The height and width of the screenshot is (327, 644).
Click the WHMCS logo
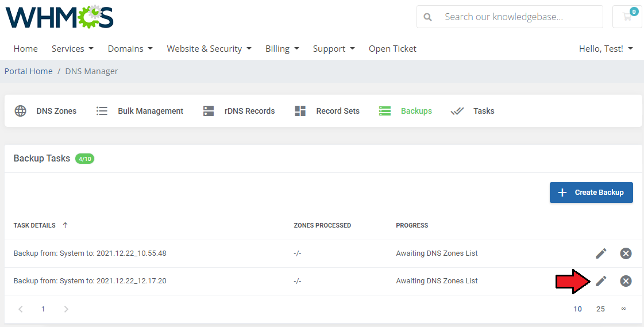60,17
